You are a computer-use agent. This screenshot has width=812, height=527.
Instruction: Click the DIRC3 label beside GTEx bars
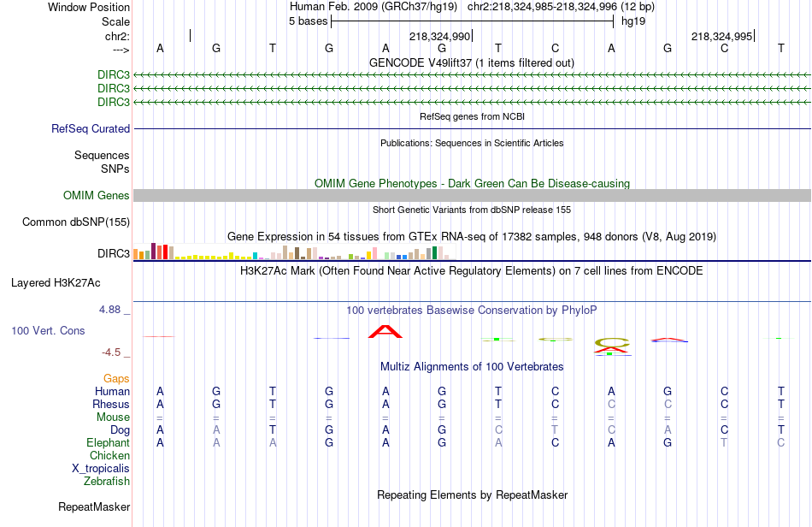click(x=114, y=253)
